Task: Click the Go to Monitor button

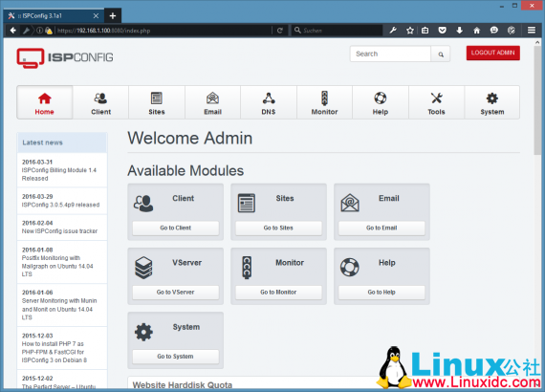Action: (278, 293)
